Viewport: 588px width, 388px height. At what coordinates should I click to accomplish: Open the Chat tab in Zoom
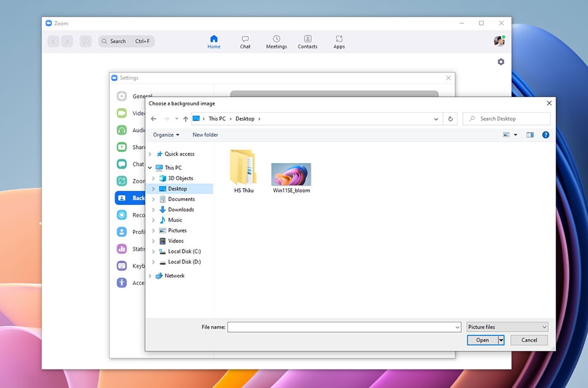click(245, 42)
